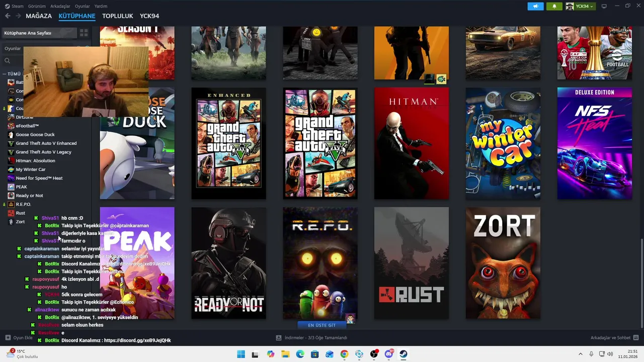The width and height of the screenshot is (644, 362).
Task: Open Google Chrome from the taskbar
Action: tap(344, 354)
